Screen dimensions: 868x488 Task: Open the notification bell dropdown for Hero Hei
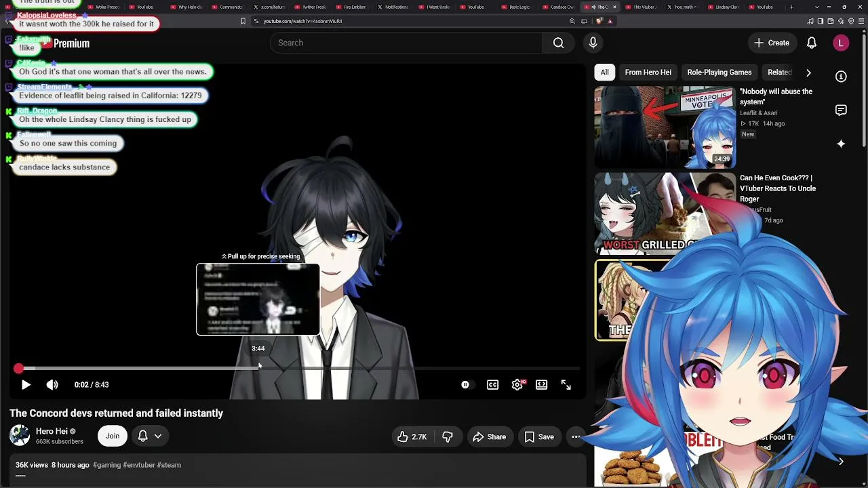[x=150, y=436]
